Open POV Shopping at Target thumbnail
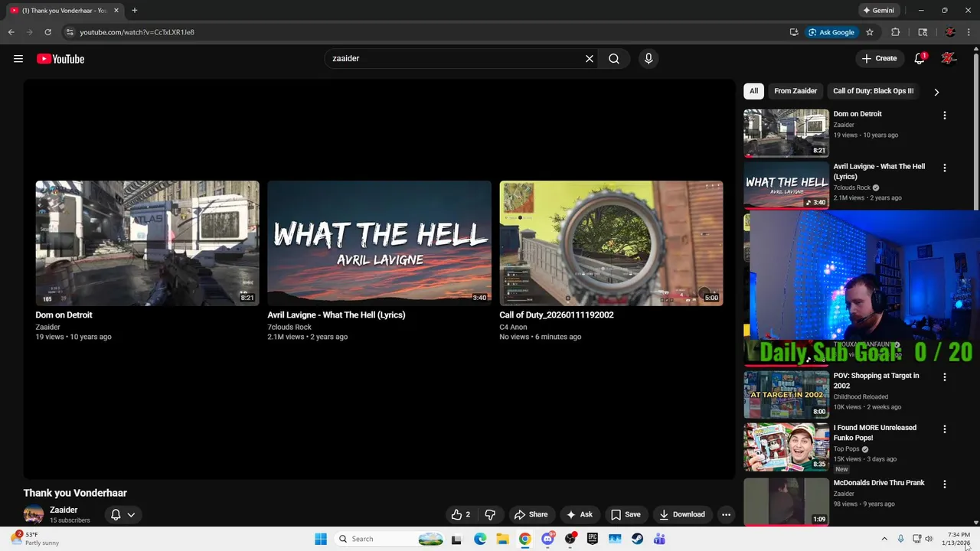Viewport: 980px width, 551px height. 786,394
